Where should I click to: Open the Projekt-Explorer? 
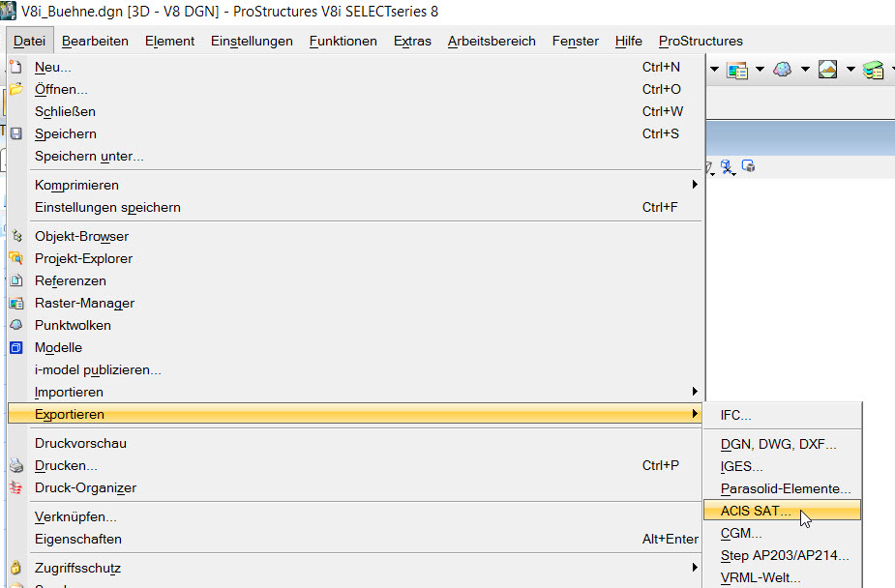click(356, 259)
